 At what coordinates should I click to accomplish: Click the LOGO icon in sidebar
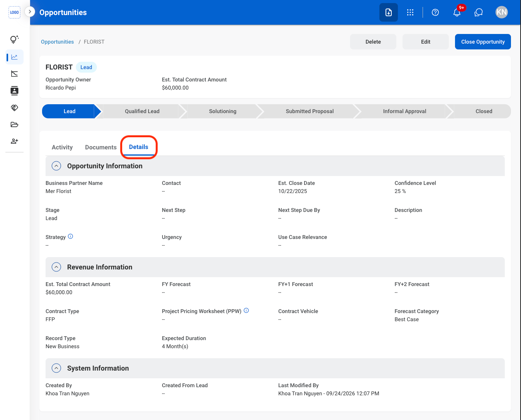pos(14,12)
